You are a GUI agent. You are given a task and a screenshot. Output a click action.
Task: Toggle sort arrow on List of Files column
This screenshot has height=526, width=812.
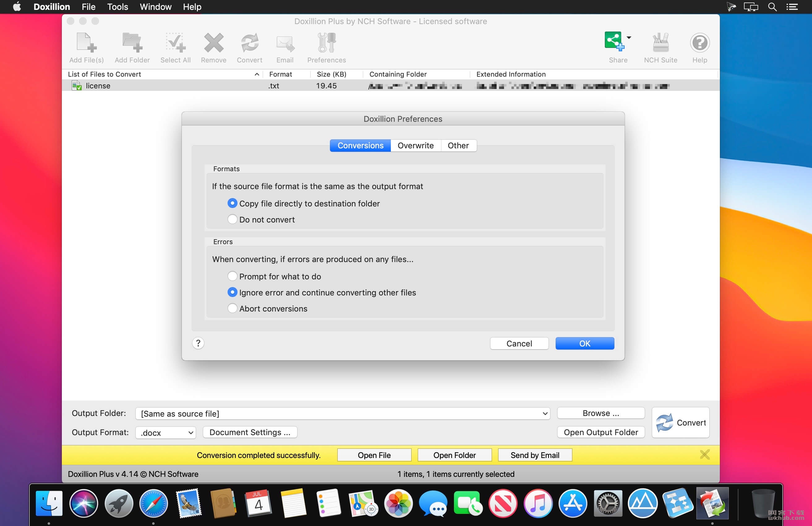click(x=257, y=74)
